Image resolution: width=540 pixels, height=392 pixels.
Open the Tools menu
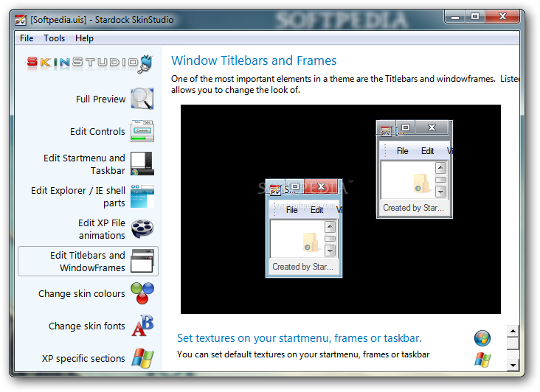coord(54,38)
